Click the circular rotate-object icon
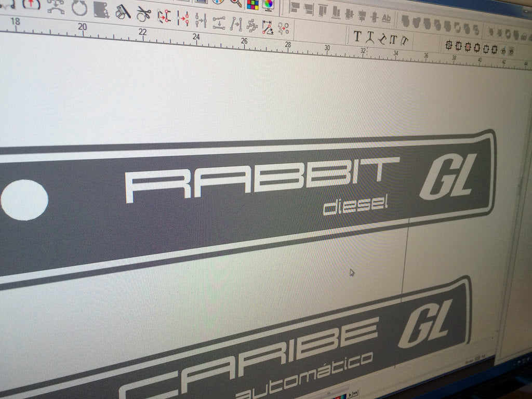The width and height of the screenshot is (532, 399). 78,8
